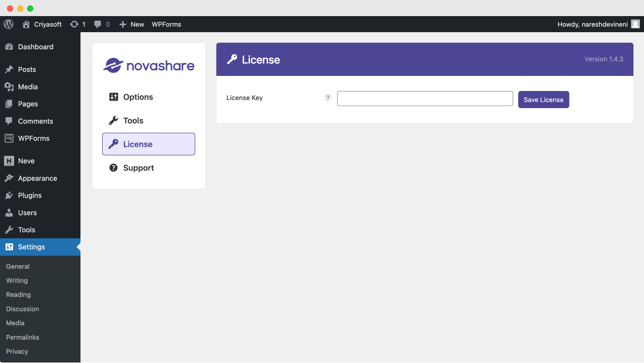Click the Media icon beside the Pages entry
Image resolution: width=644 pixels, height=363 pixels.
coord(9,86)
